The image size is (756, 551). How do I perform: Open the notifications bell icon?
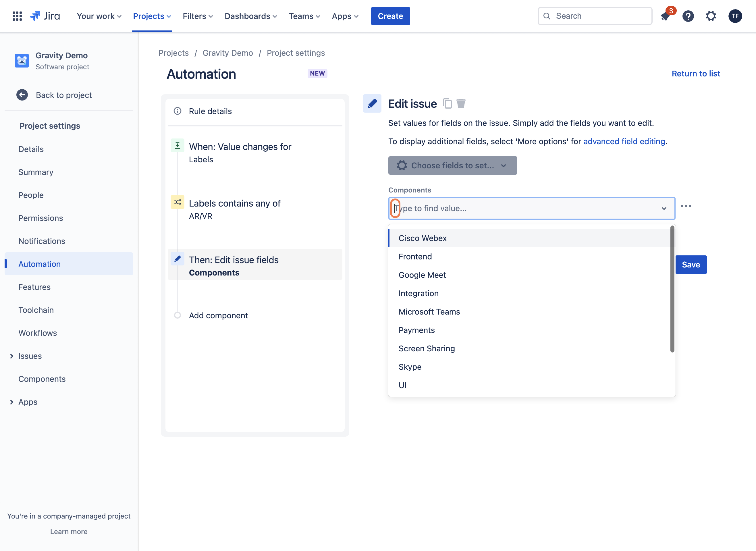[665, 16]
